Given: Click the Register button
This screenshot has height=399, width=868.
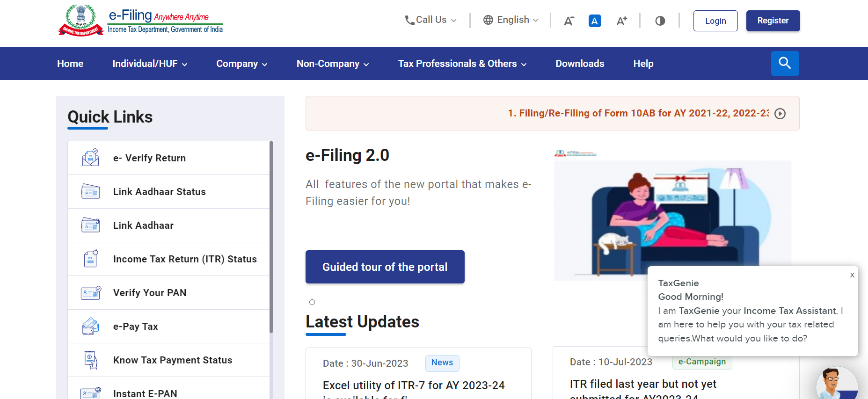Looking at the screenshot, I should coord(773,21).
